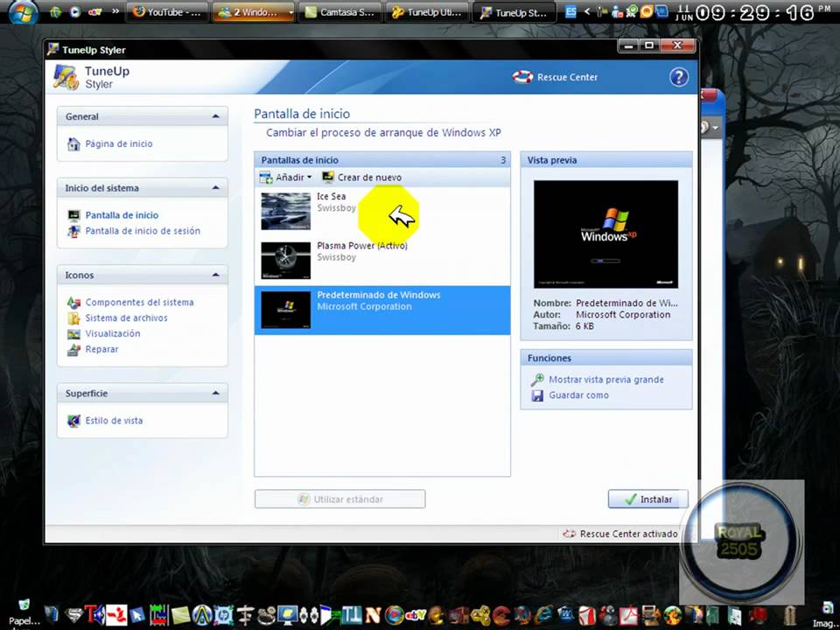Click the 'Ice Sea' entry name
840x630 pixels.
[331, 197]
